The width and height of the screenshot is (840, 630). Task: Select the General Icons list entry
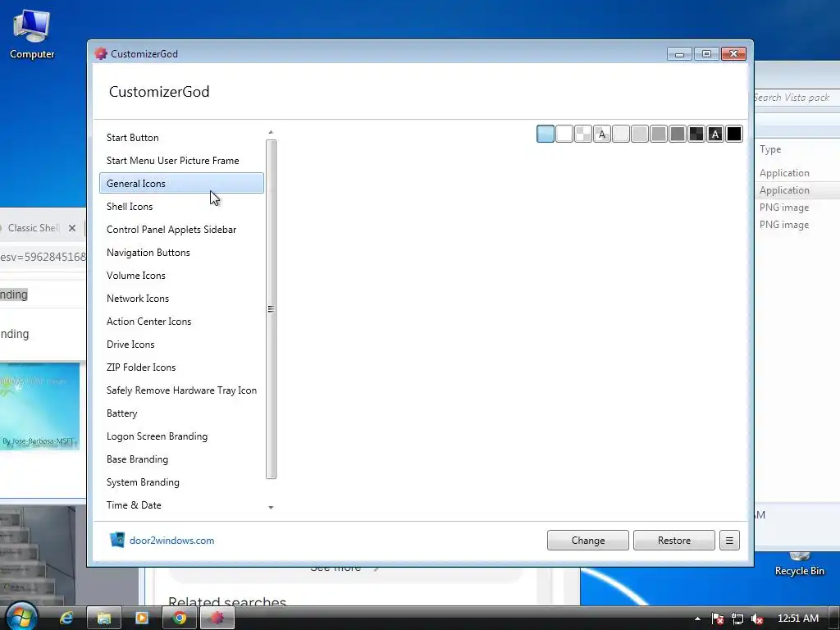click(181, 183)
